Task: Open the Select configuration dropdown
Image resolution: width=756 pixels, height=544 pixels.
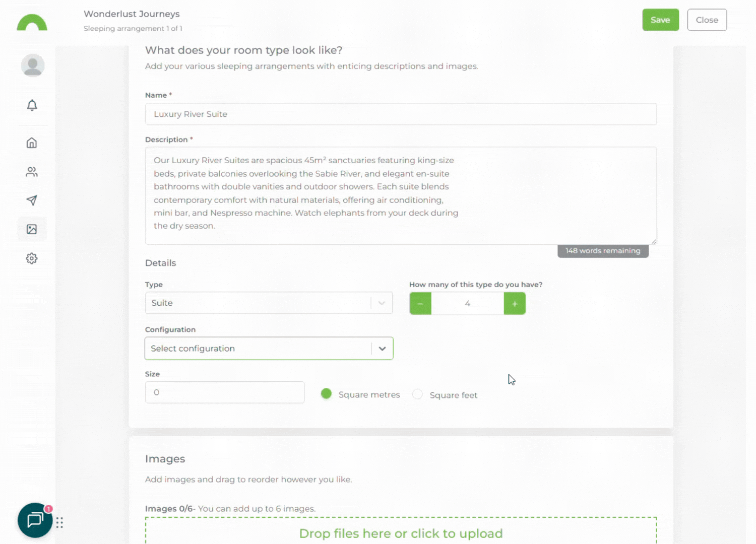Action: point(268,349)
